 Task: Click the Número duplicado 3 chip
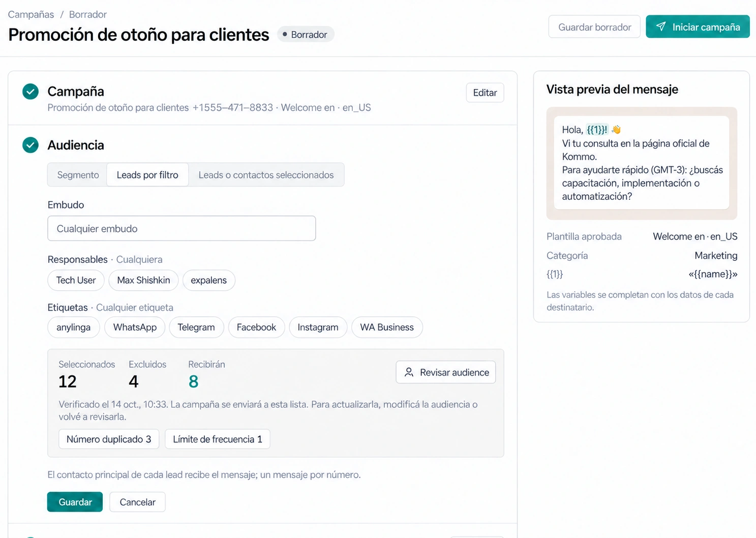point(109,439)
